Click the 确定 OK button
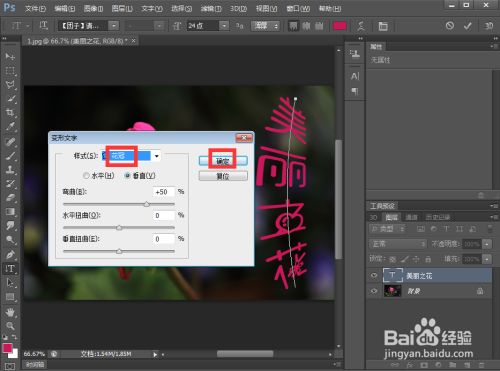Screen dimensions: 500x371 click(223, 161)
